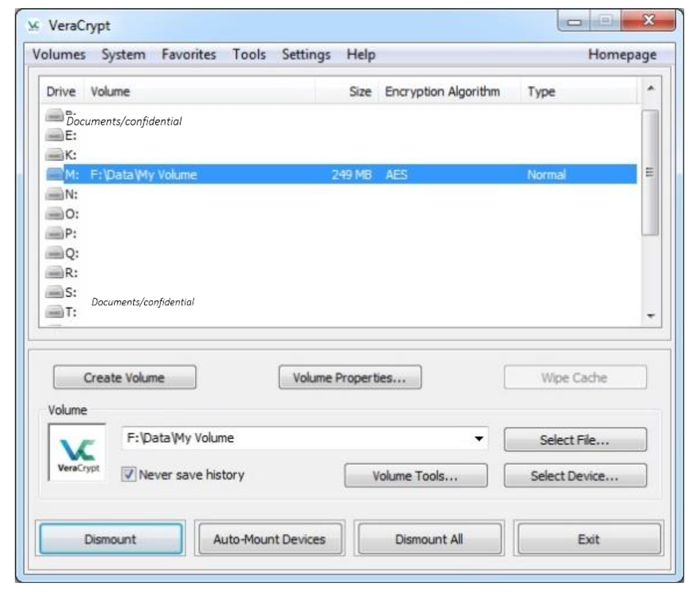
Task: Select the P: drive icon
Action: [54, 233]
